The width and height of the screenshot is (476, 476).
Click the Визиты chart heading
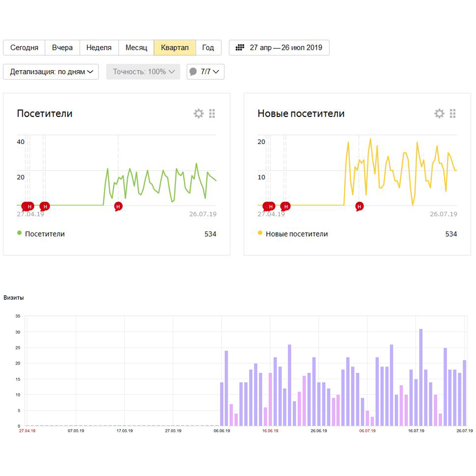pyautogui.click(x=14, y=298)
